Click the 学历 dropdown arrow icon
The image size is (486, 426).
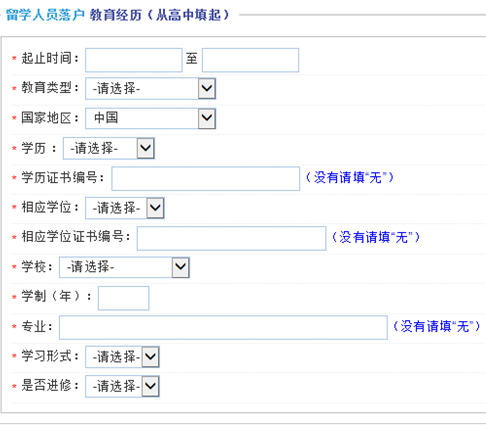146,148
